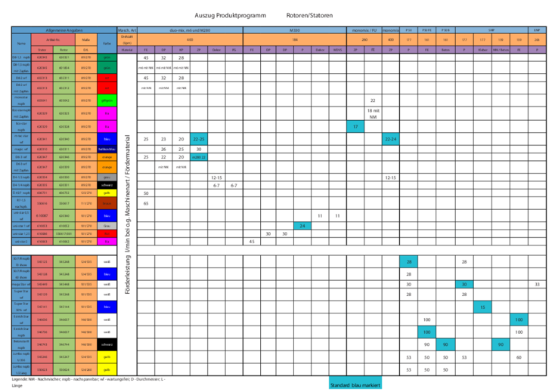
Task: Select the cyan '28' value box
Action: pos(408,261)
